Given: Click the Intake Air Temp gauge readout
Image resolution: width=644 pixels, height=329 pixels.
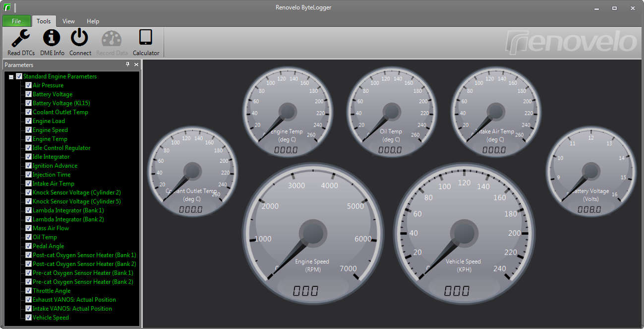Looking at the screenshot, I should pyautogui.click(x=494, y=150).
